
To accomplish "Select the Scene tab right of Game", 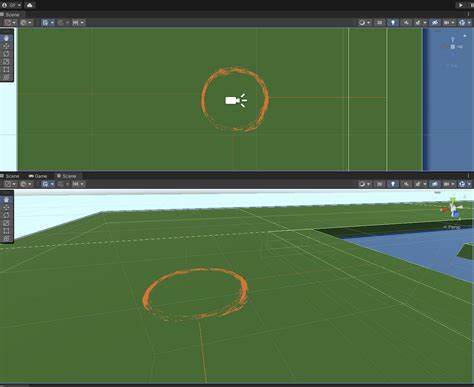I will coord(67,176).
